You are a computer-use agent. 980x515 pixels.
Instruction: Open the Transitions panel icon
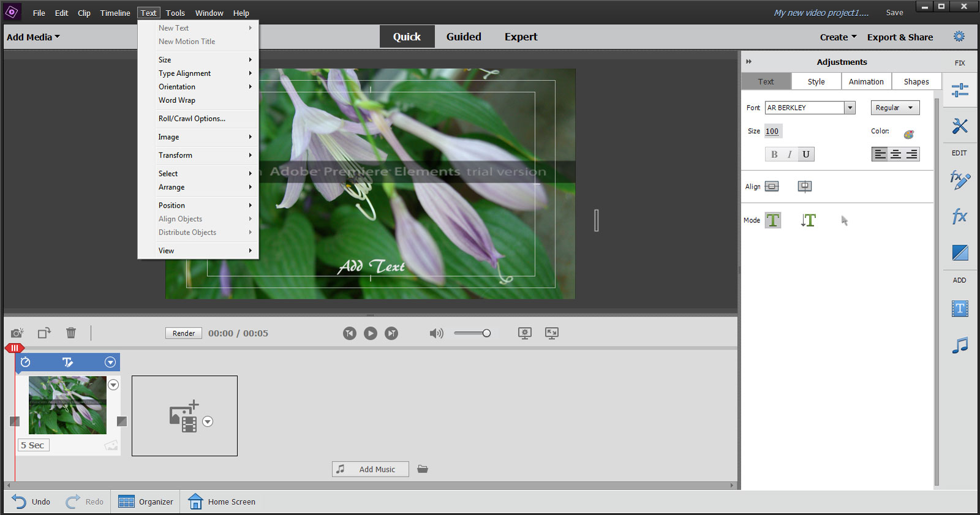(x=960, y=252)
